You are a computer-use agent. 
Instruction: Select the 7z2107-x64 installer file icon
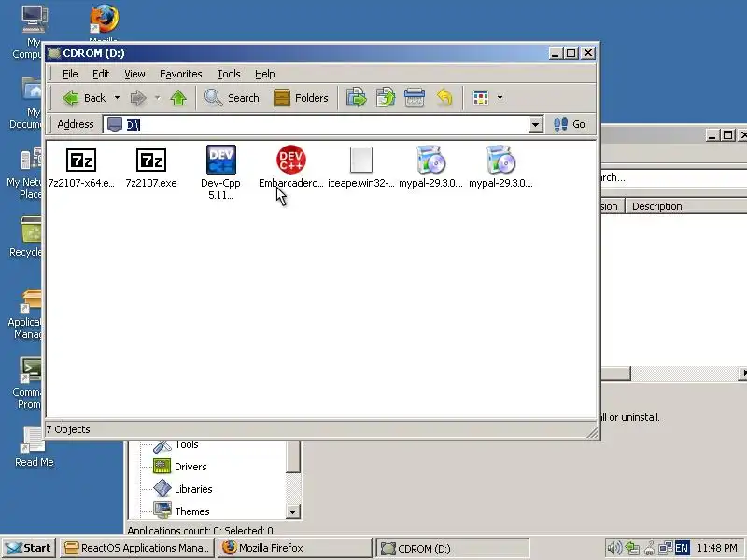81,160
